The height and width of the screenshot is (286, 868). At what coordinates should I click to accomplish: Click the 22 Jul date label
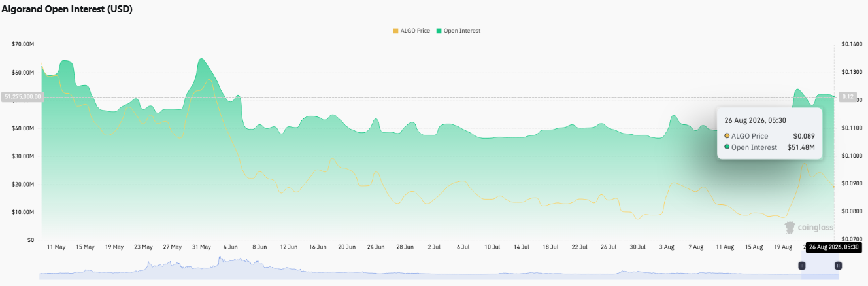pyautogui.click(x=579, y=247)
